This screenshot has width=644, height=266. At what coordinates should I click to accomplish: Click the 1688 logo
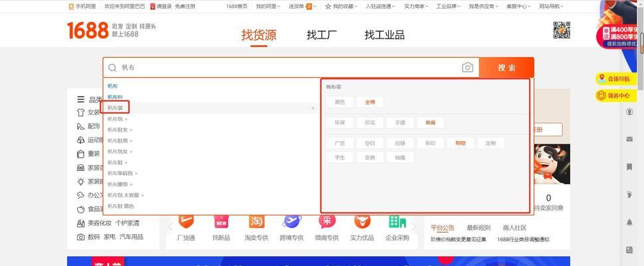pyautogui.click(x=88, y=31)
